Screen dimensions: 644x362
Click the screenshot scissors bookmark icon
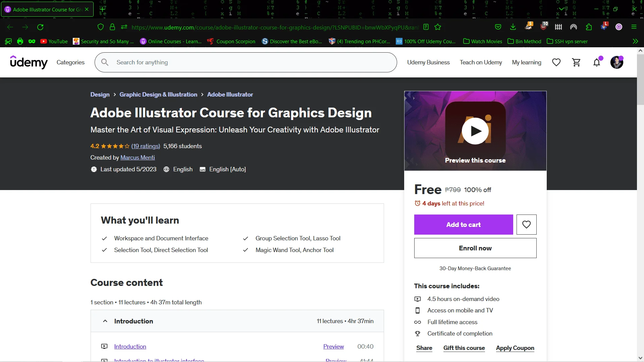[x=8, y=42]
